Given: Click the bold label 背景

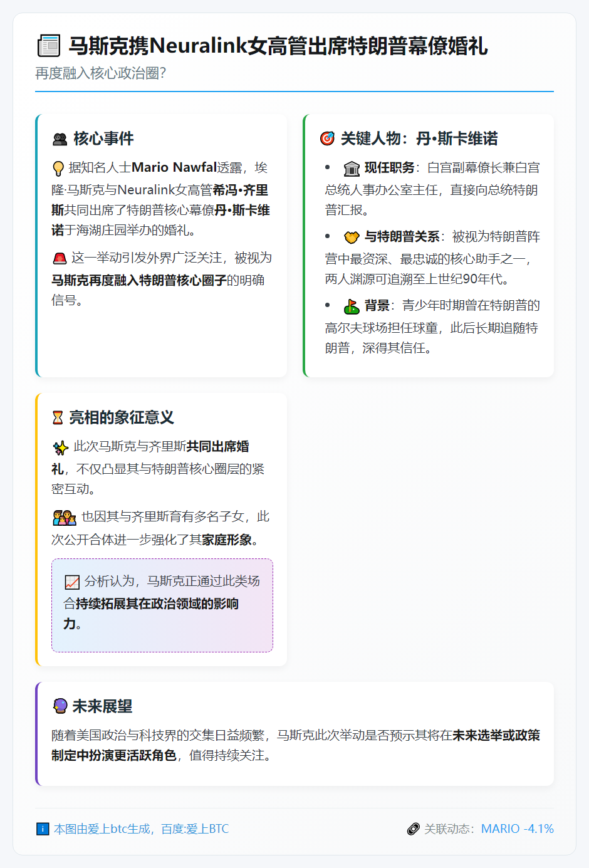Looking at the screenshot, I should (x=377, y=305).
